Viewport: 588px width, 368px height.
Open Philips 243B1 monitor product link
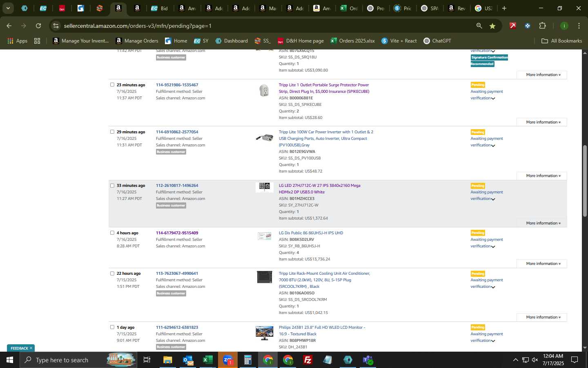[x=322, y=330]
